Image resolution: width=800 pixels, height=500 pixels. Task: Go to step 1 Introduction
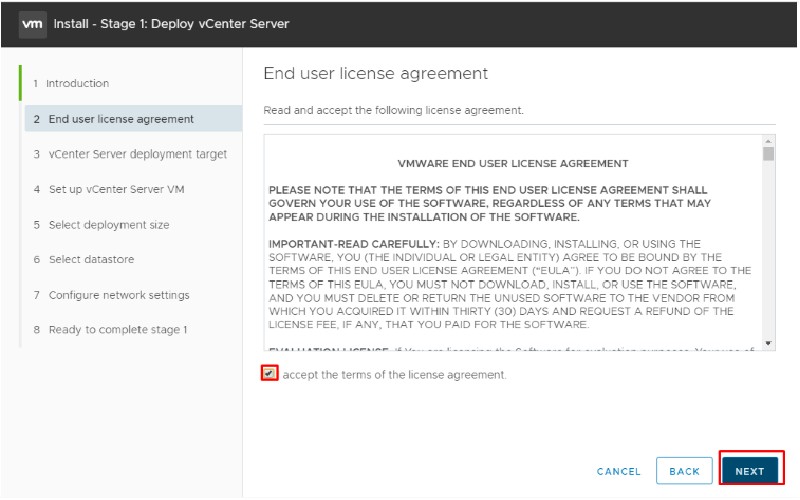tap(71, 83)
